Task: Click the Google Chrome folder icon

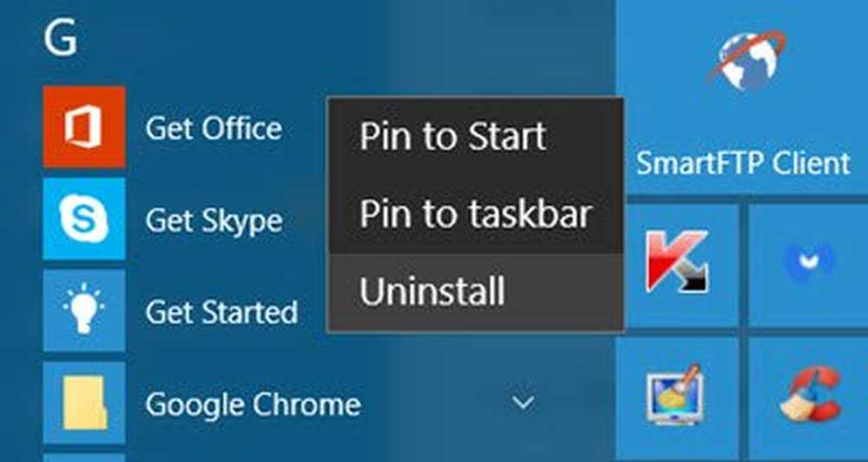Action: click(84, 403)
